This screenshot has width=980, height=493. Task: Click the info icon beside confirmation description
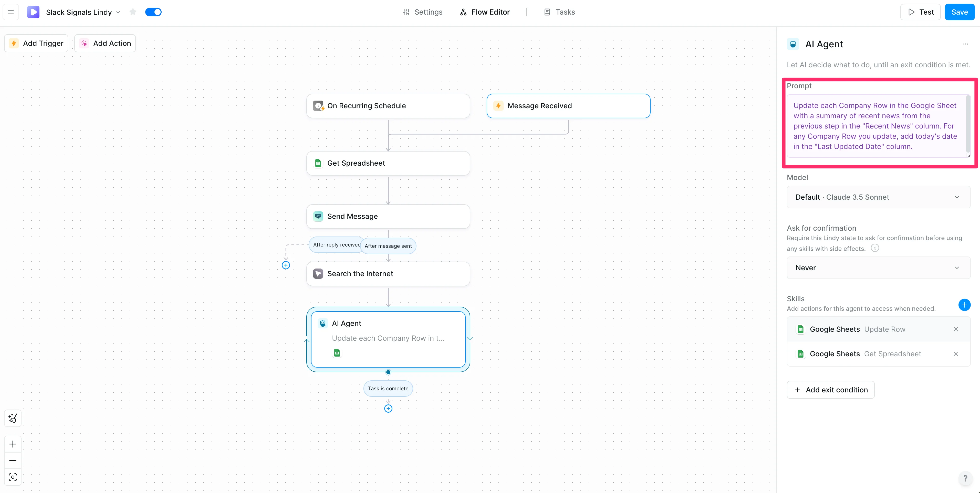tap(875, 248)
